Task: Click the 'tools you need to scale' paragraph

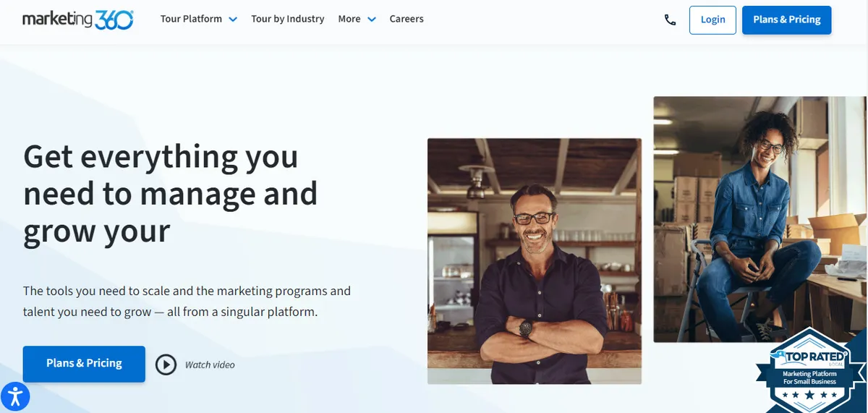Action: [187, 302]
